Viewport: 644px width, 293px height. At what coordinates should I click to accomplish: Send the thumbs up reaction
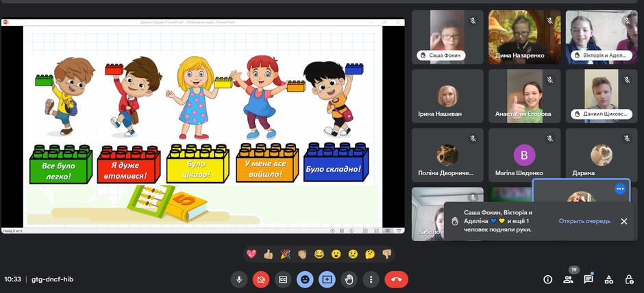click(268, 254)
